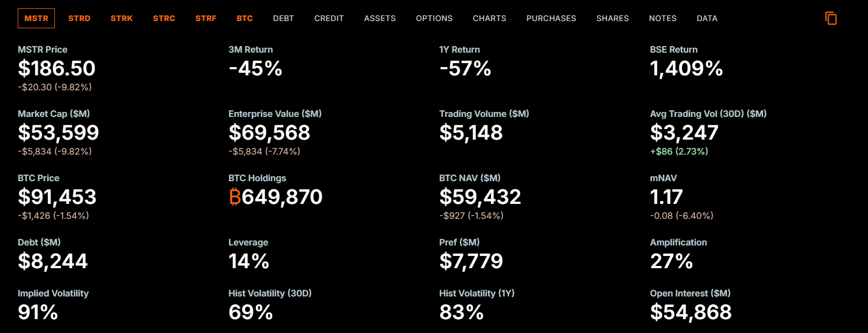Switch to the DATA tab

click(707, 18)
